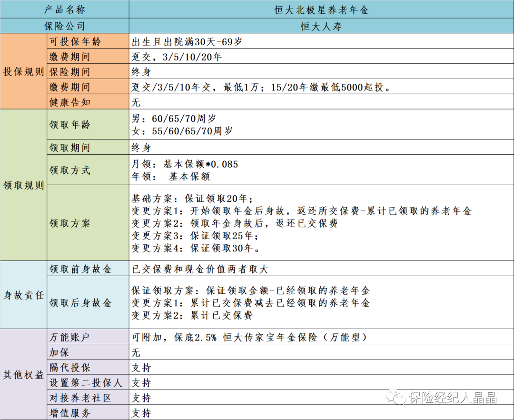Click the "领取年龄" label
The image size is (514, 420).
70,125
